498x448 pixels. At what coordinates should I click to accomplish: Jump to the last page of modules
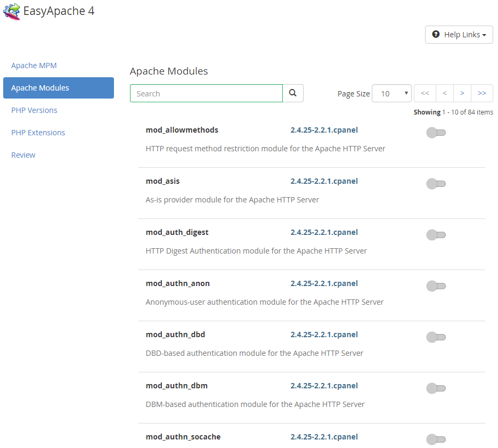point(482,93)
